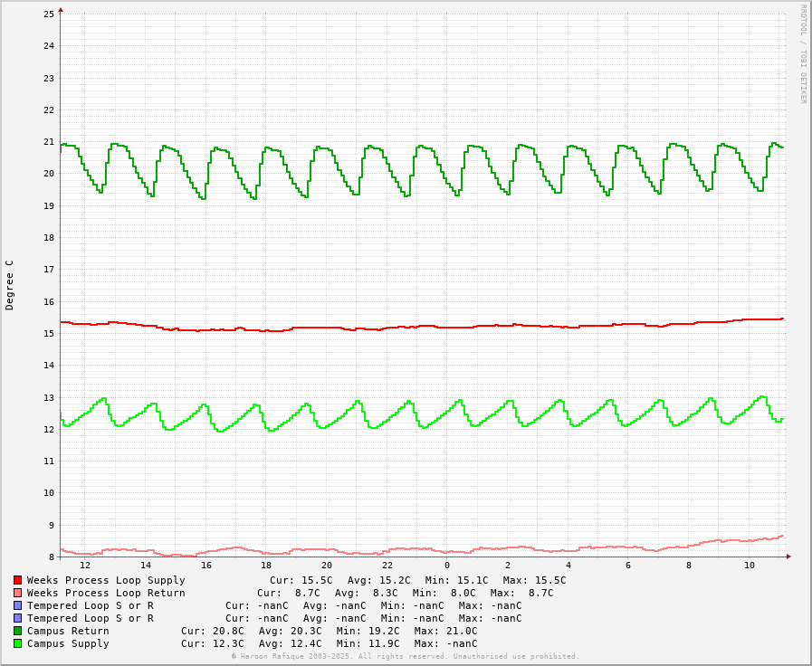The width and height of the screenshot is (812, 666).
Task: Click the RRDTOOL / TOBI OETIKER watermark
Action: click(x=802, y=54)
